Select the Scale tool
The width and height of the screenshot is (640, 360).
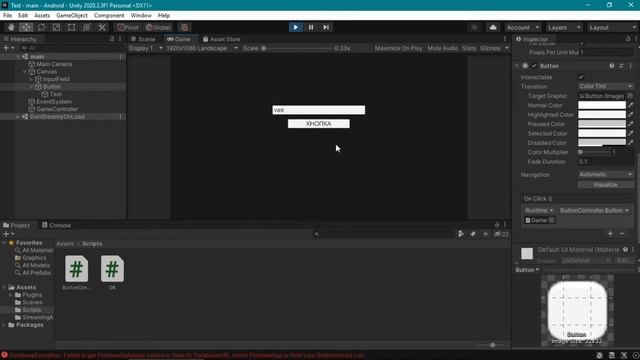click(x=56, y=27)
